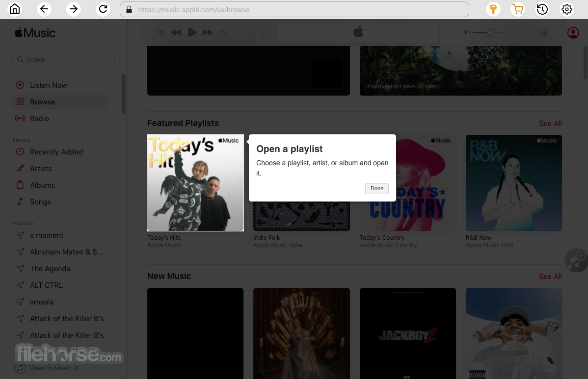Click the browser home icon

coord(15,9)
